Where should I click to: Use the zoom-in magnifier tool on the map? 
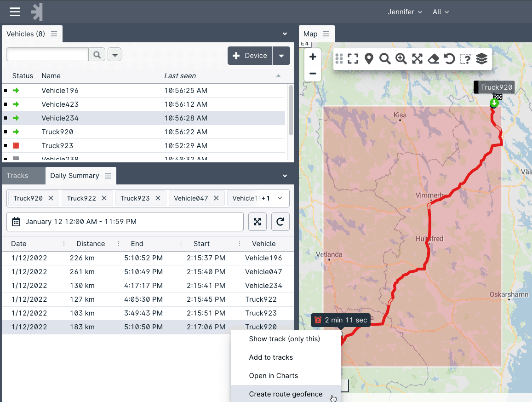(401, 59)
